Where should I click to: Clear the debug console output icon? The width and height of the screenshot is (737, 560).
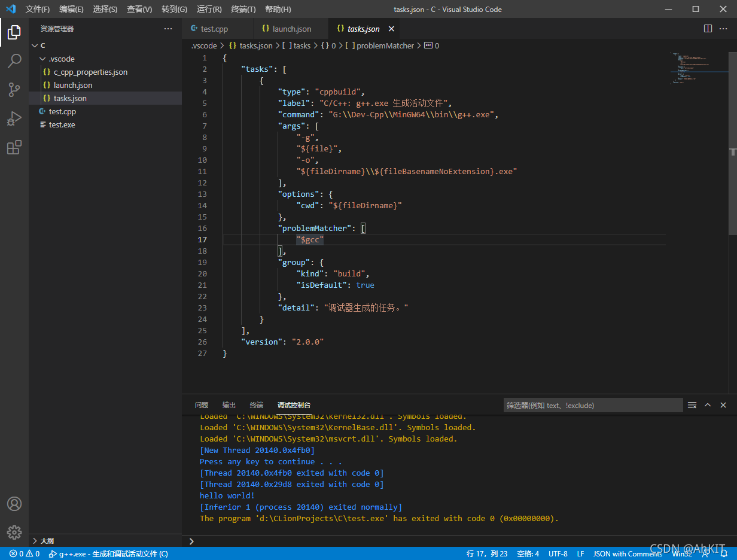(692, 405)
